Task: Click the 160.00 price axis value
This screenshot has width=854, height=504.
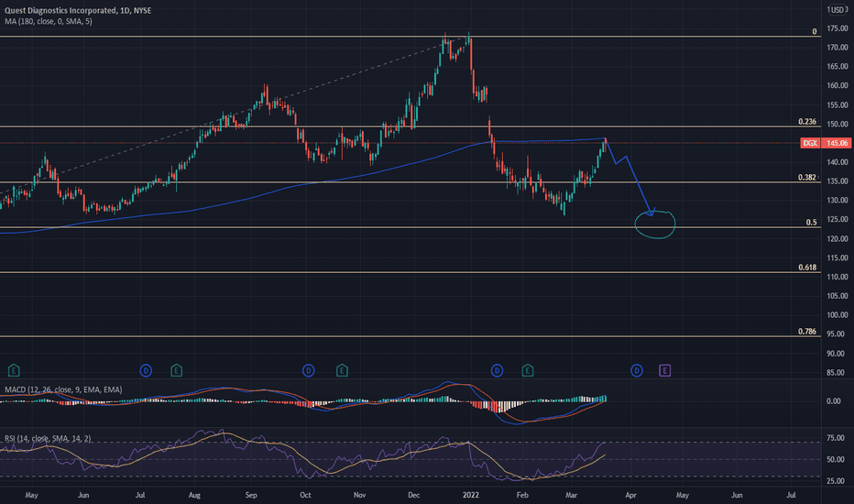Action: pos(838,85)
